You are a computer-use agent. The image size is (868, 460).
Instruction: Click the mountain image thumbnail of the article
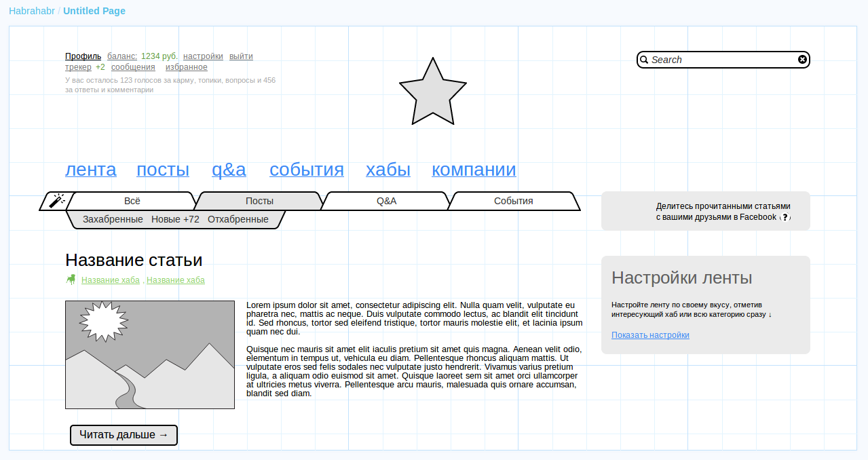click(x=149, y=355)
